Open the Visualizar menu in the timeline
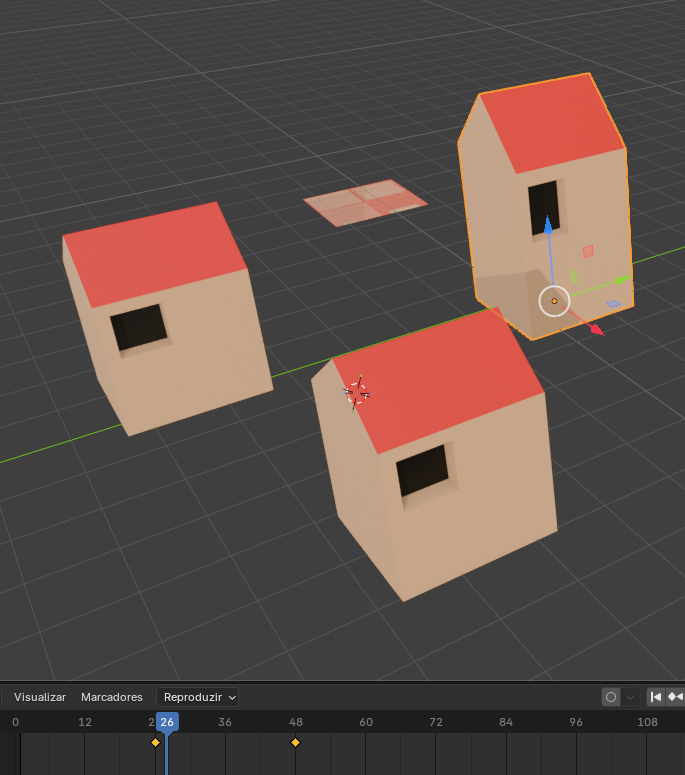The image size is (685, 775). tap(40, 697)
